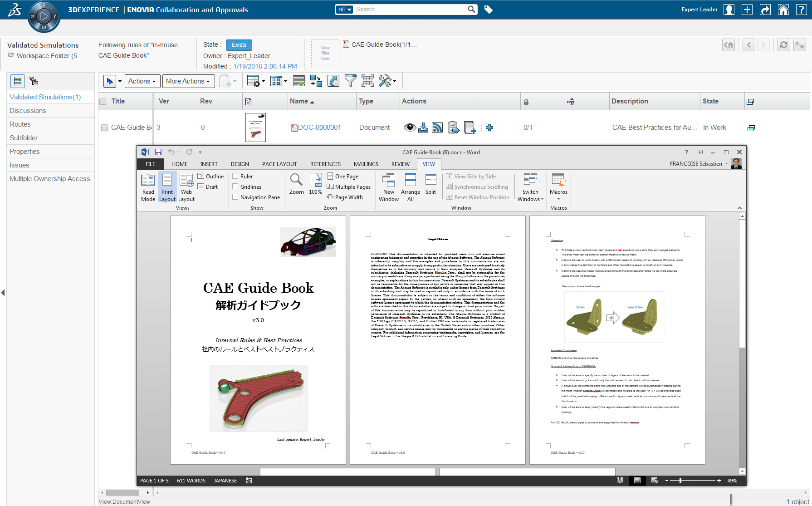The height and width of the screenshot is (506, 812).
Task: Open Validated Simulations(1) link
Action: coord(45,97)
